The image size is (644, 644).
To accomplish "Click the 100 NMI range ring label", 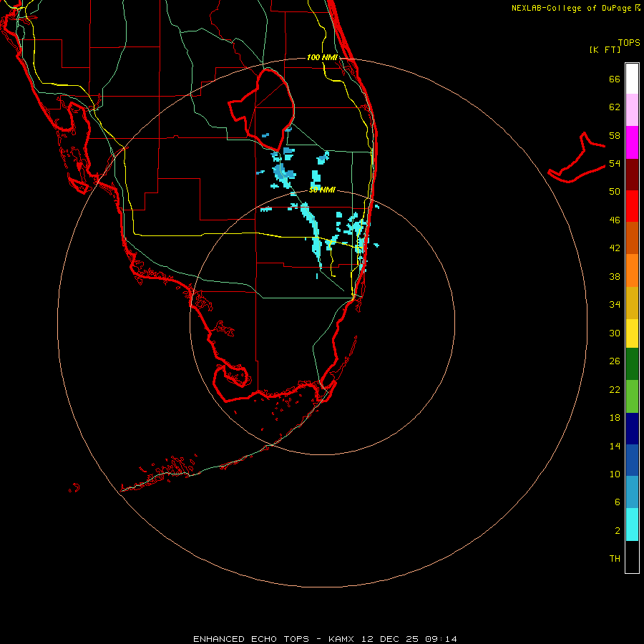I will click(322, 57).
